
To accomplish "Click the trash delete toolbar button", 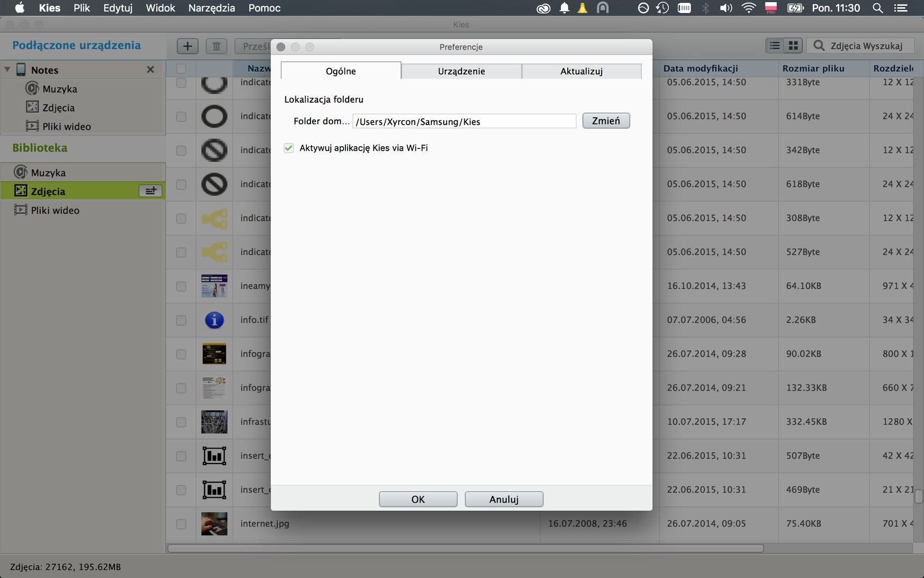I will click(216, 46).
